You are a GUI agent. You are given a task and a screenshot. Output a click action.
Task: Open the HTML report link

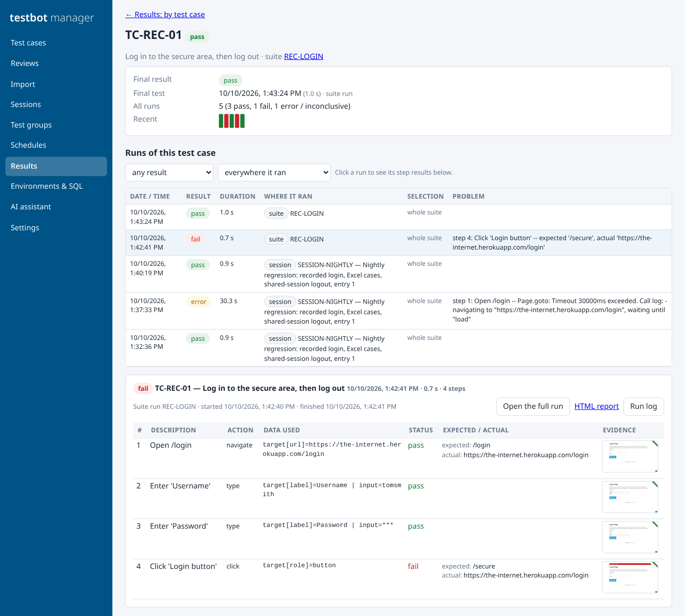pos(597,407)
